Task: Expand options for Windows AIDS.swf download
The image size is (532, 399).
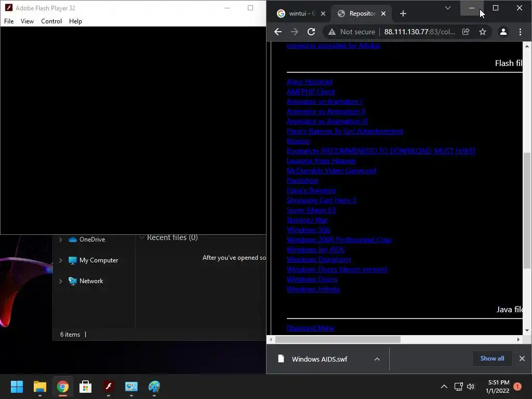Action: (377, 359)
